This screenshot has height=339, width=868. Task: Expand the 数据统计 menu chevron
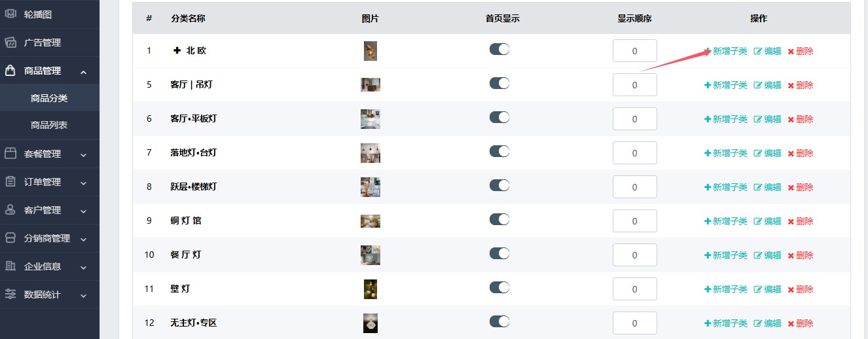[83, 296]
